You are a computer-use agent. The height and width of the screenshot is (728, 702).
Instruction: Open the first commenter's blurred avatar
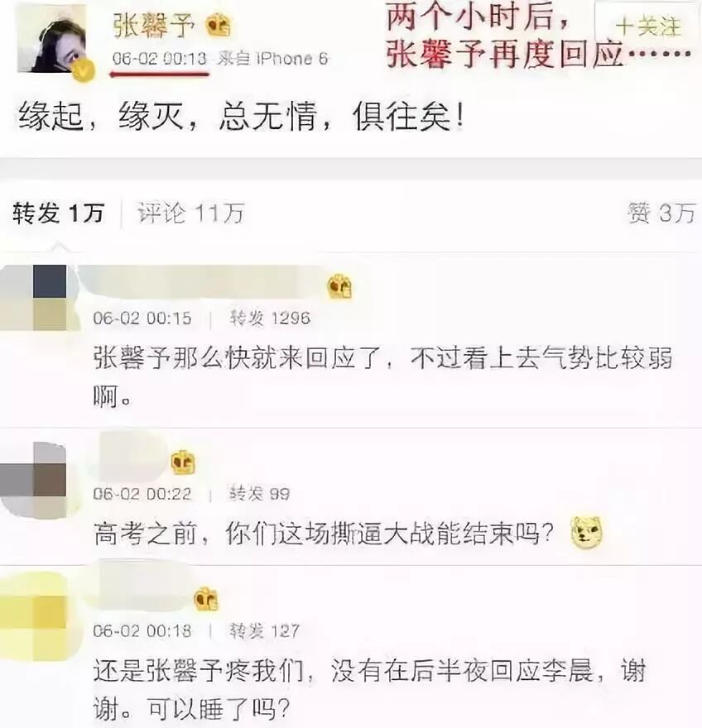[x=35, y=298]
